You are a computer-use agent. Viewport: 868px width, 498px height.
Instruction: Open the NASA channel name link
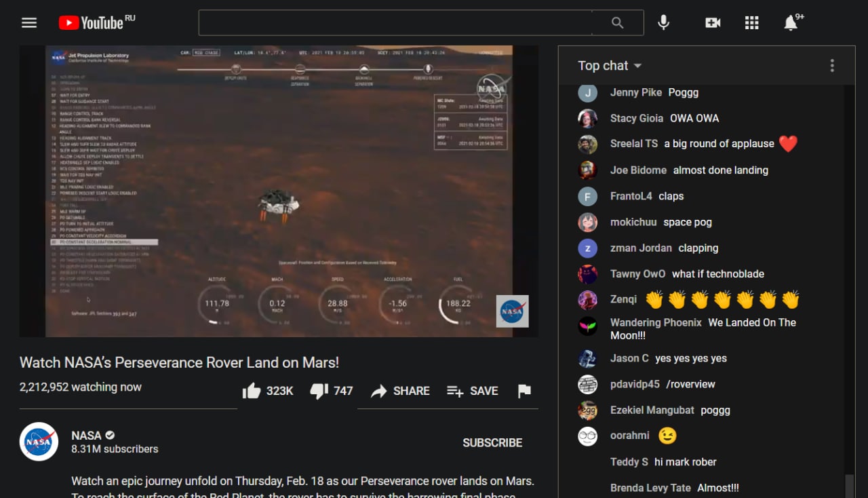coord(86,436)
